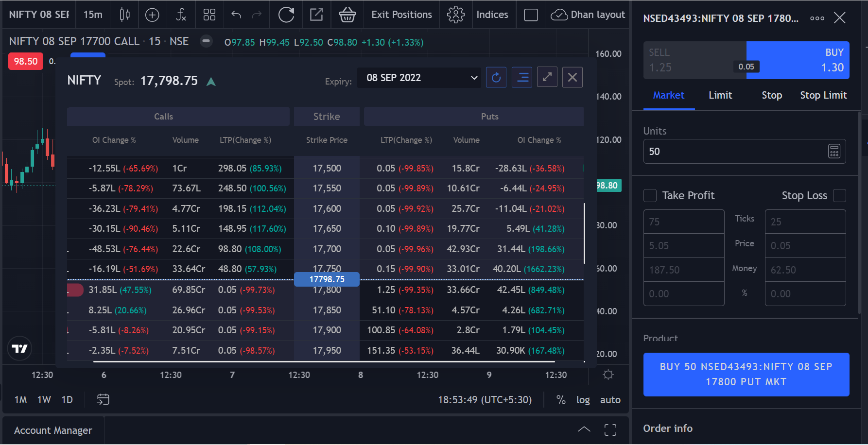Image resolution: width=868 pixels, height=445 pixels.
Task: Open the basket order icon
Action: 347,15
